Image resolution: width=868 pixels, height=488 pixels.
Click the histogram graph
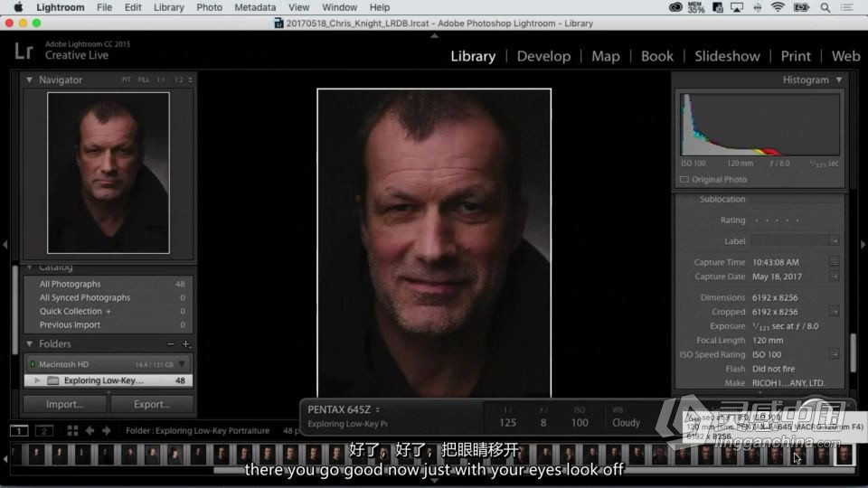(x=760, y=125)
